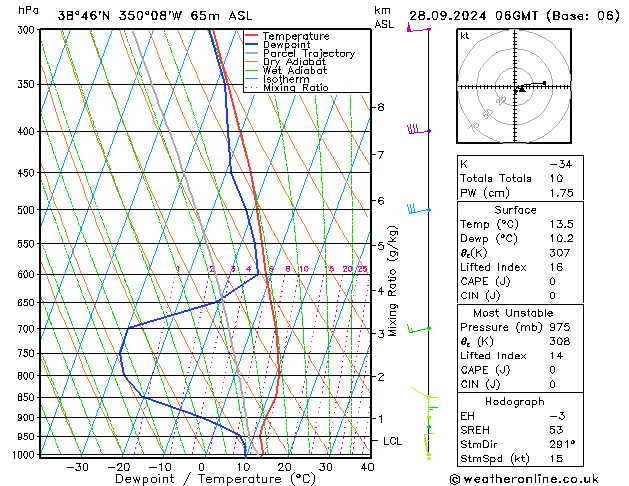This screenshot has width=629, height=486.
Task: Click the surface Dewp value 10.2
Action: [x=562, y=239]
